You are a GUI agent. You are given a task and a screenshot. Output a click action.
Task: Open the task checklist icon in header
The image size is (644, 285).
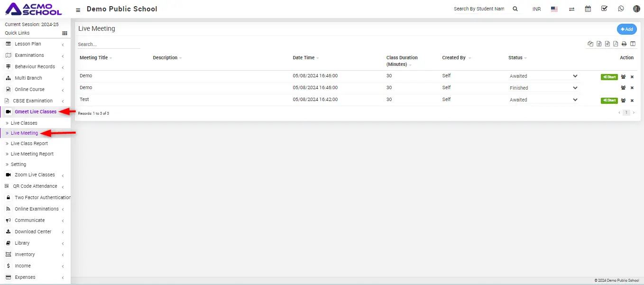point(604,9)
